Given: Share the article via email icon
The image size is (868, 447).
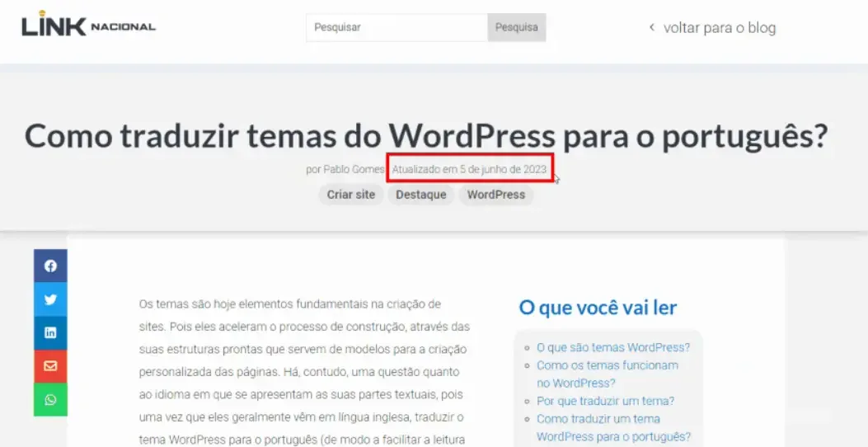Looking at the screenshot, I should point(50,366).
